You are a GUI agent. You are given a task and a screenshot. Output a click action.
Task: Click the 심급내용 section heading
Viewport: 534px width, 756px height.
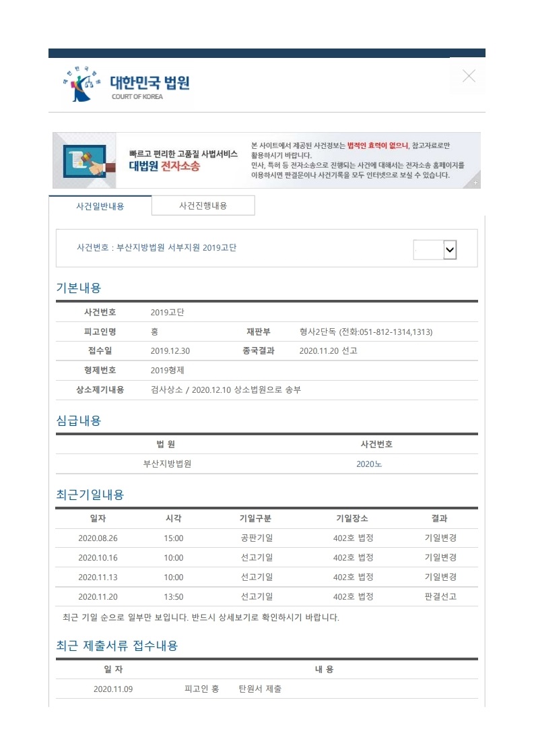[x=79, y=420]
